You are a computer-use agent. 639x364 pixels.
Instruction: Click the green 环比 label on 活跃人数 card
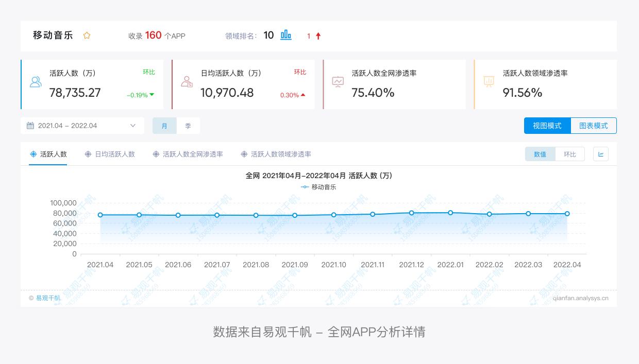[149, 72]
